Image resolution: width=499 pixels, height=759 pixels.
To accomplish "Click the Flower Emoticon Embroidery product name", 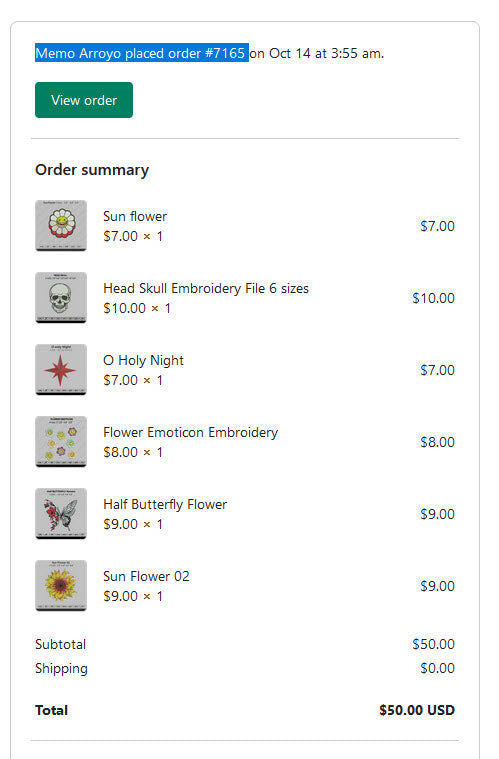I will click(x=191, y=432).
